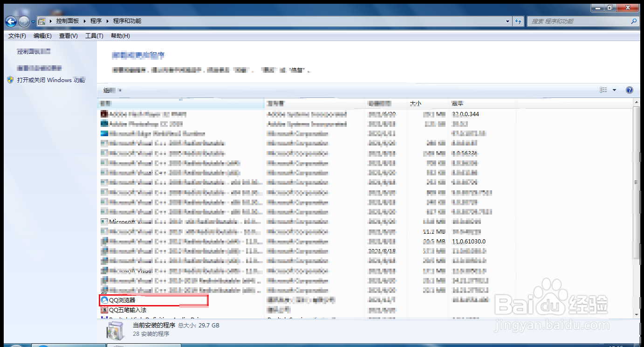Open the recent pages dropdown beside Forward
Viewport: 644px width, 347px height.
click(33, 21)
